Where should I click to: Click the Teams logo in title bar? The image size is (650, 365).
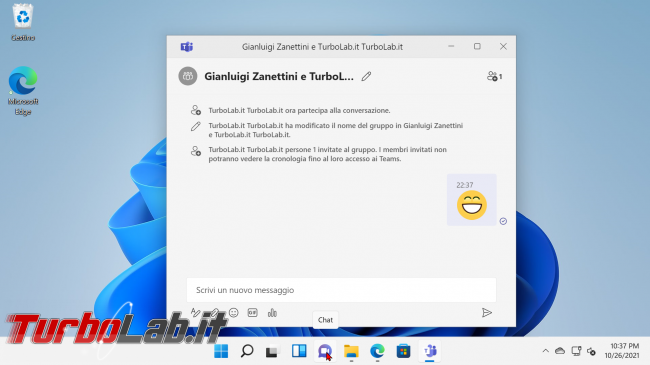187,47
